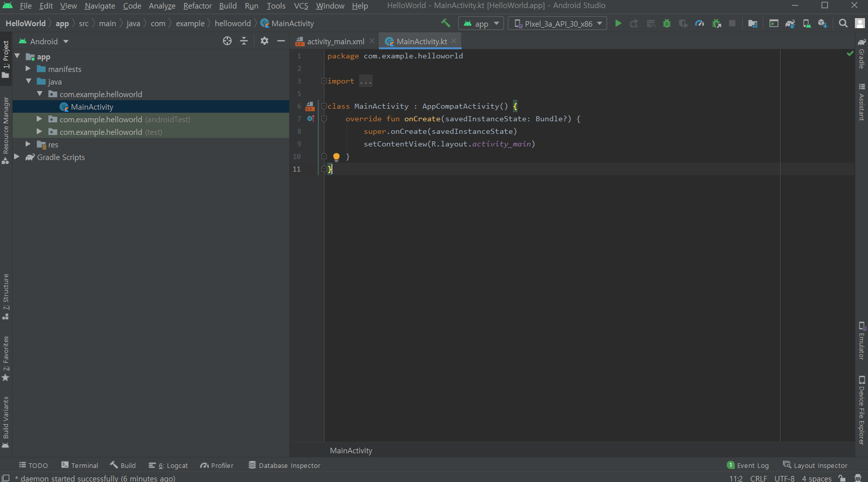The image size is (868, 482).
Task: Expand the manifests folder
Action: [x=28, y=69]
